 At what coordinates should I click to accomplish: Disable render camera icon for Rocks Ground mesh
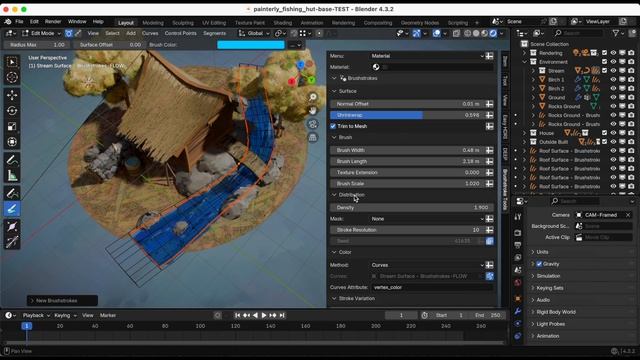(631, 107)
